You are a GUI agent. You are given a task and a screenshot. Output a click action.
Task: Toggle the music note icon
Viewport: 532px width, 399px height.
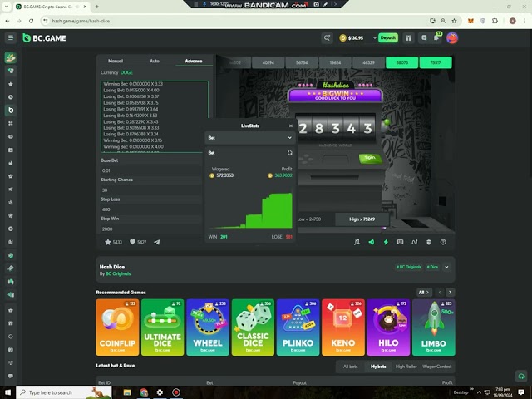click(x=357, y=242)
